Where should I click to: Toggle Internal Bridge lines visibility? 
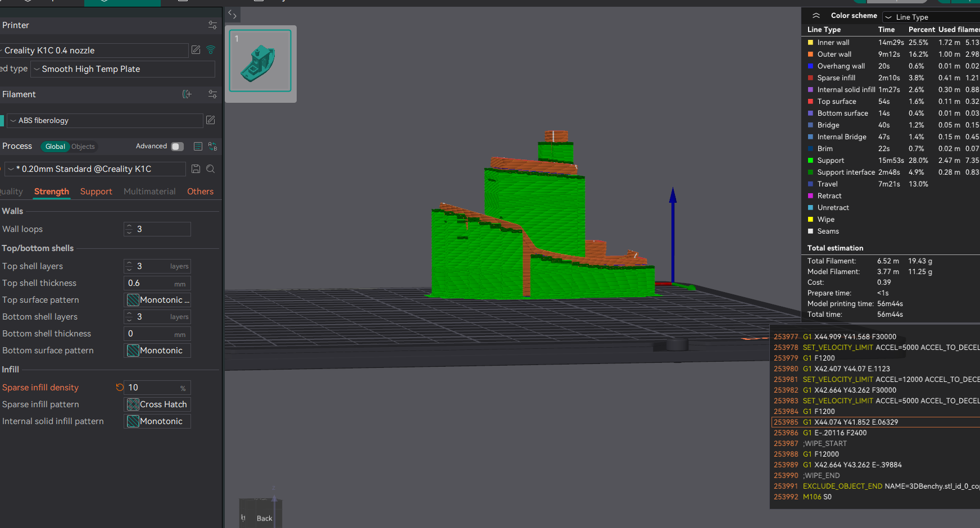click(x=810, y=137)
